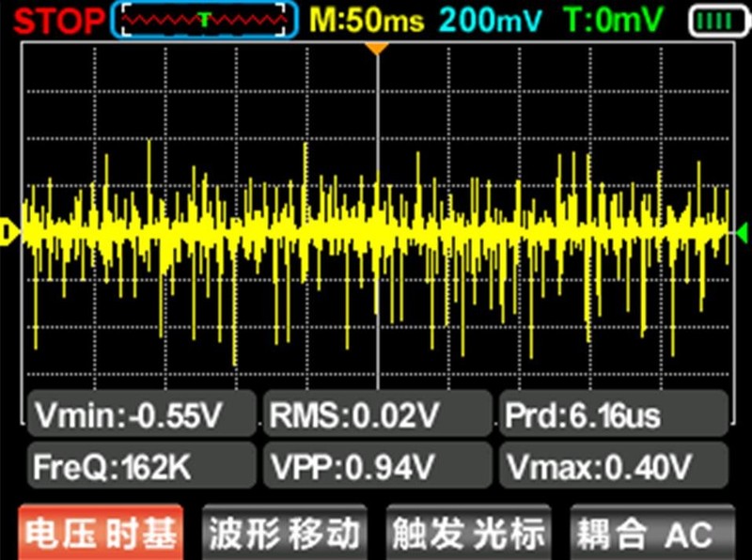
Task: Click the waveform overview thumbnail in the top bar
Action: [206, 20]
